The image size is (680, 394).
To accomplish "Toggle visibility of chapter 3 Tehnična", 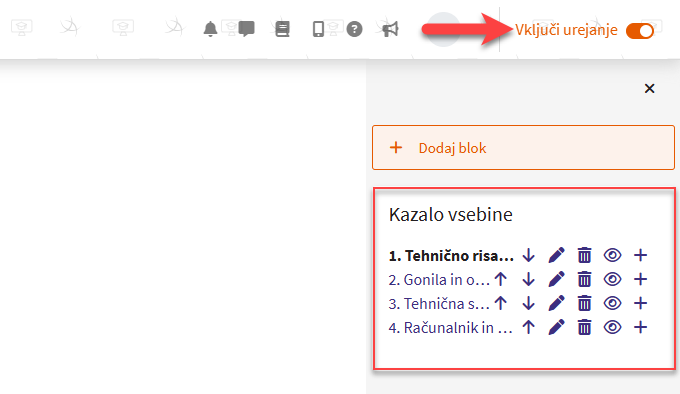I will [x=612, y=303].
